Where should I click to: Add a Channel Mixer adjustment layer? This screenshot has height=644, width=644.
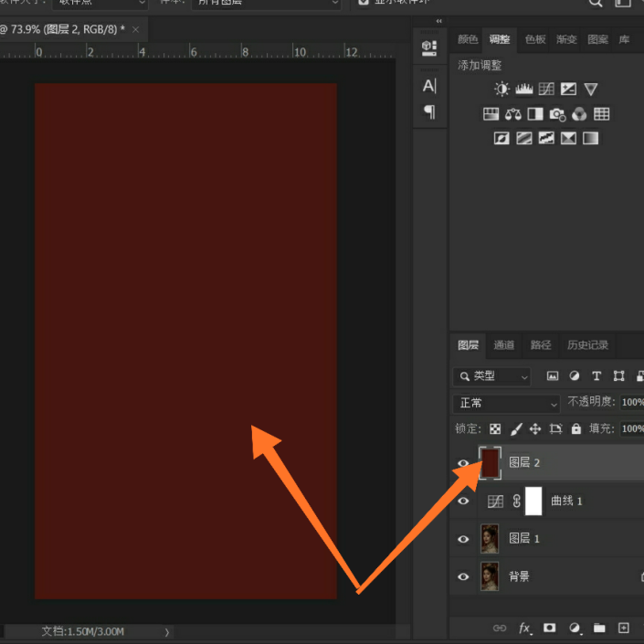[579, 114]
